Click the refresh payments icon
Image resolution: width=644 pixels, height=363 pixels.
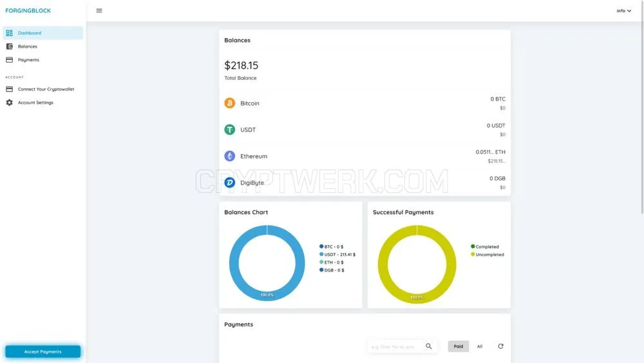click(500, 346)
